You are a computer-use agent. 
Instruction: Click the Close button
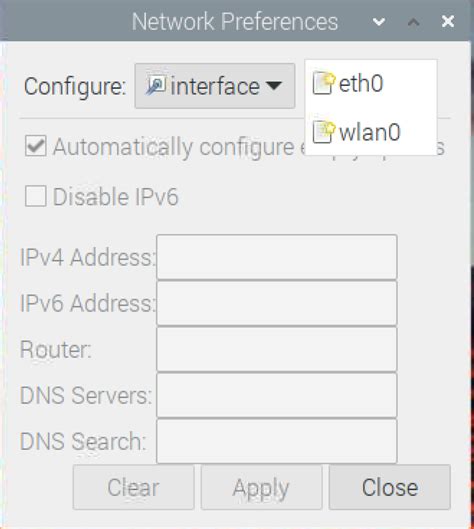click(x=390, y=487)
